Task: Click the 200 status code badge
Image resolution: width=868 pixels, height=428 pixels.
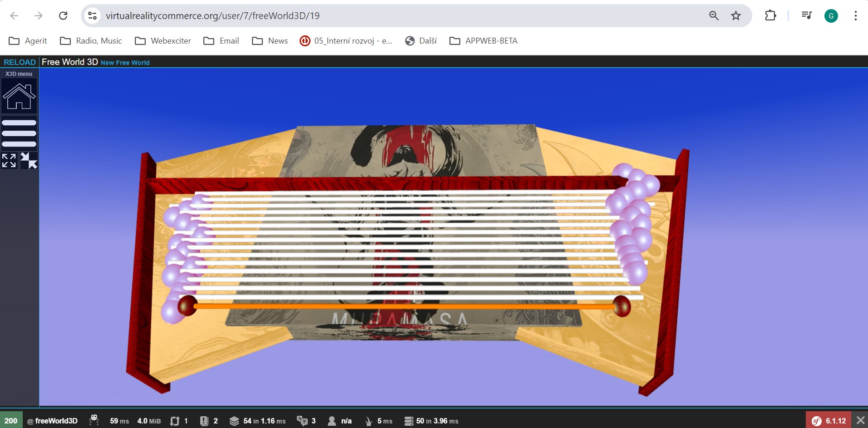Action: pyautogui.click(x=11, y=421)
